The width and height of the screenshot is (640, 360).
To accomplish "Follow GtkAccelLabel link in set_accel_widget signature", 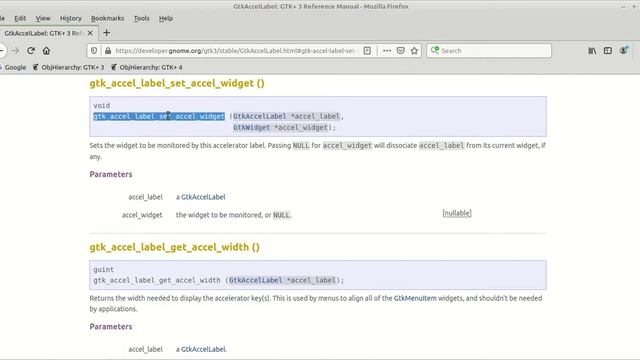I will coord(260,116).
